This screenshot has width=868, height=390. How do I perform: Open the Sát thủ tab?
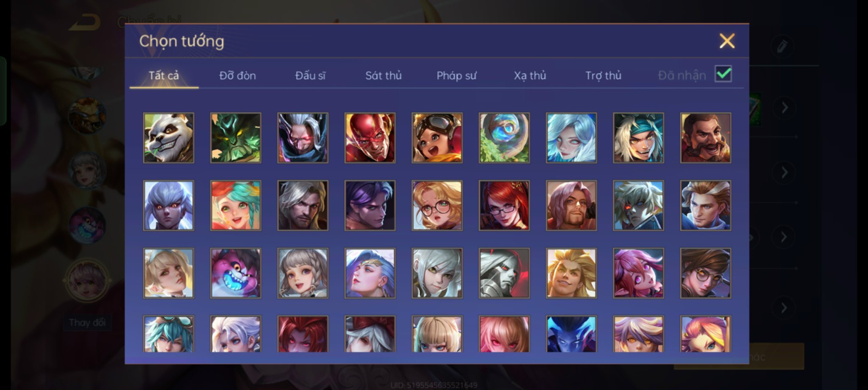[x=383, y=75]
